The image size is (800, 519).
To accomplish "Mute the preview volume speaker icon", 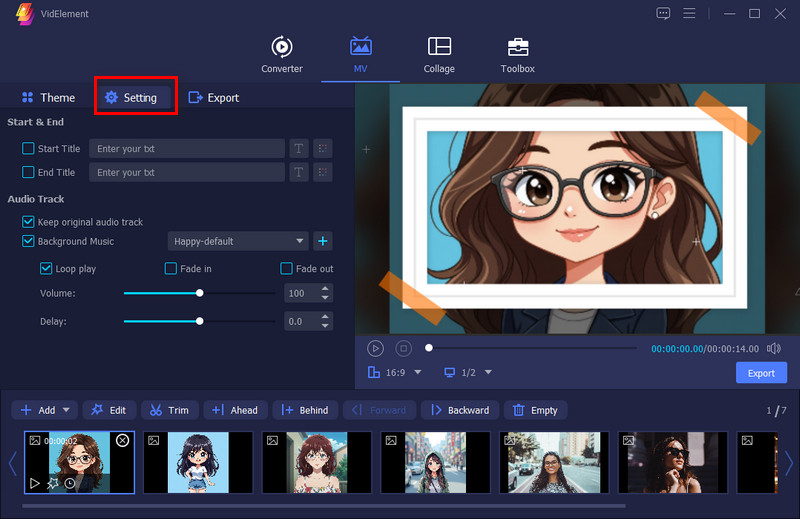I will coord(773,349).
